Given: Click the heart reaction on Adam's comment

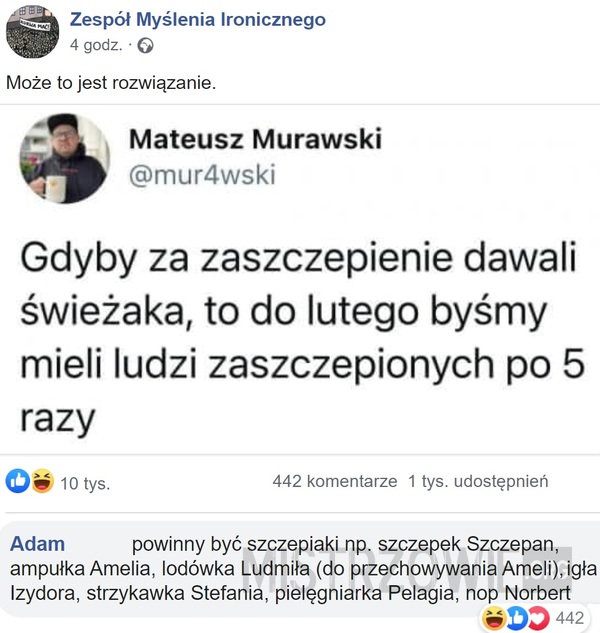Looking at the screenshot, I should 539,618.
